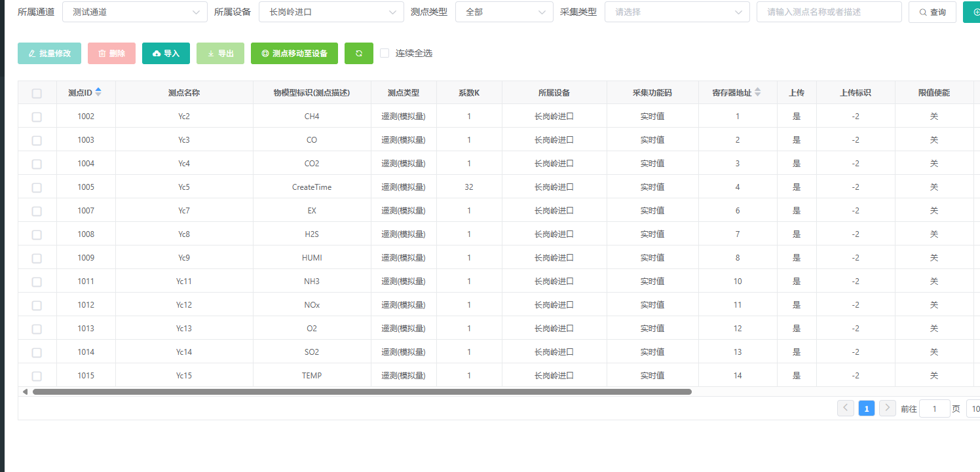Screen dimensions: 980x472
Task: Click the 批量修改 button
Action: [x=50, y=54]
